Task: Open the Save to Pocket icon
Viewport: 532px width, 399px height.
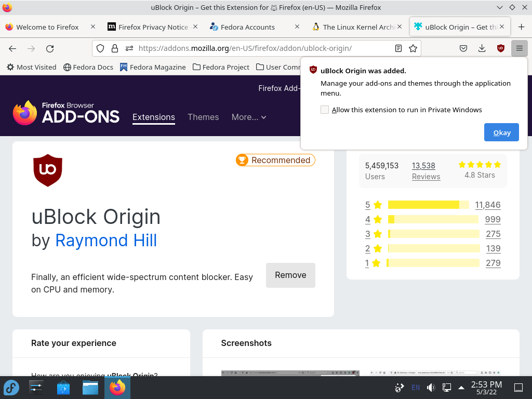Action: tap(463, 48)
